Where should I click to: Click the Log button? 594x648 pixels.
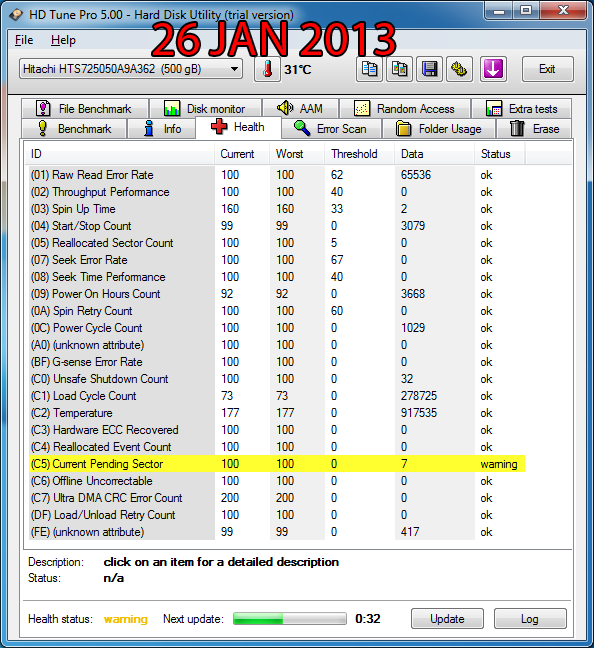[530, 619]
